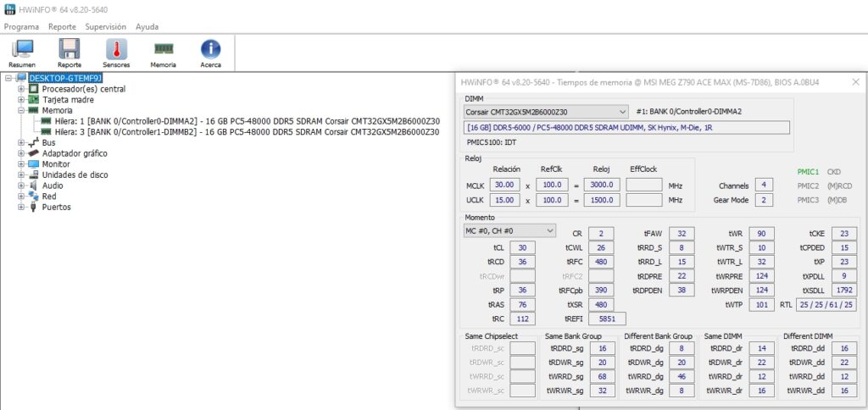Click the tCL value field 30
The height and width of the screenshot is (410, 868).
pos(522,248)
